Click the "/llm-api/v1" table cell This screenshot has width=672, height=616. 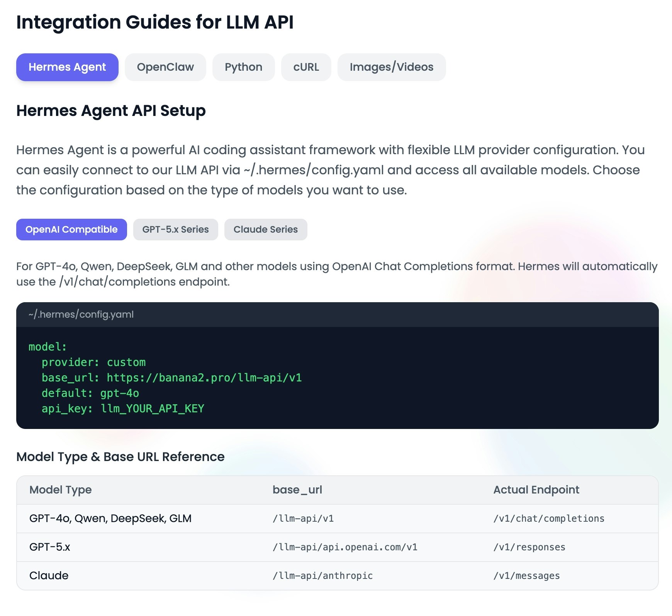point(303,518)
